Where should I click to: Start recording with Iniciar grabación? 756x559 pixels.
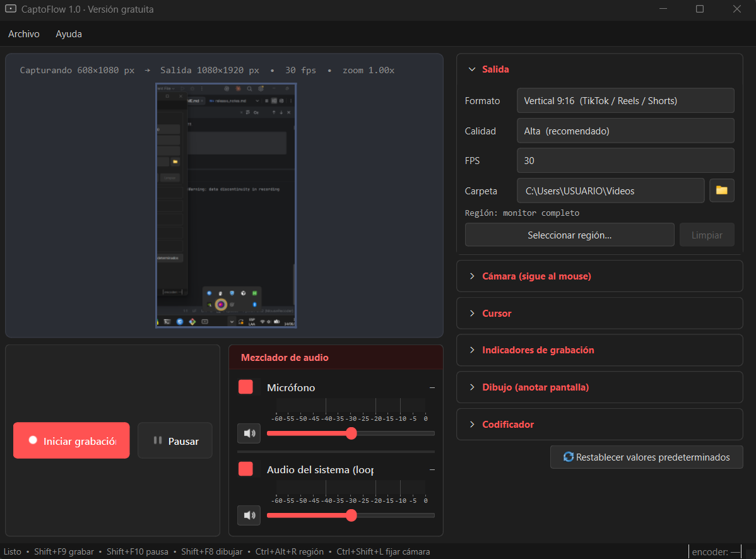71,440
